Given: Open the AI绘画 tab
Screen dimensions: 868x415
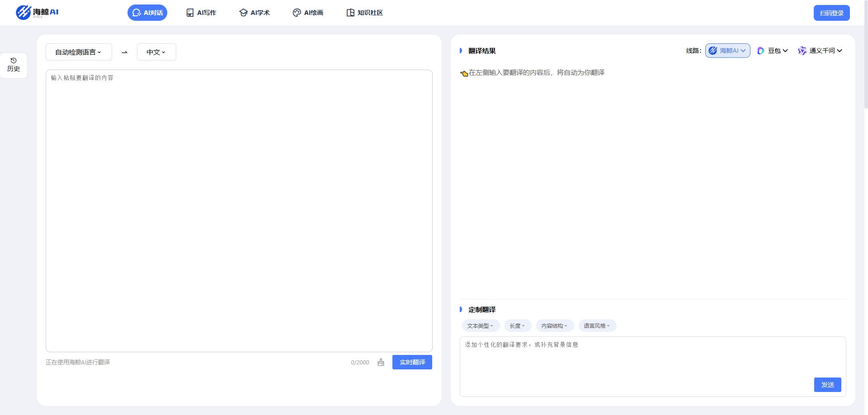Looking at the screenshot, I should tap(308, 13).
